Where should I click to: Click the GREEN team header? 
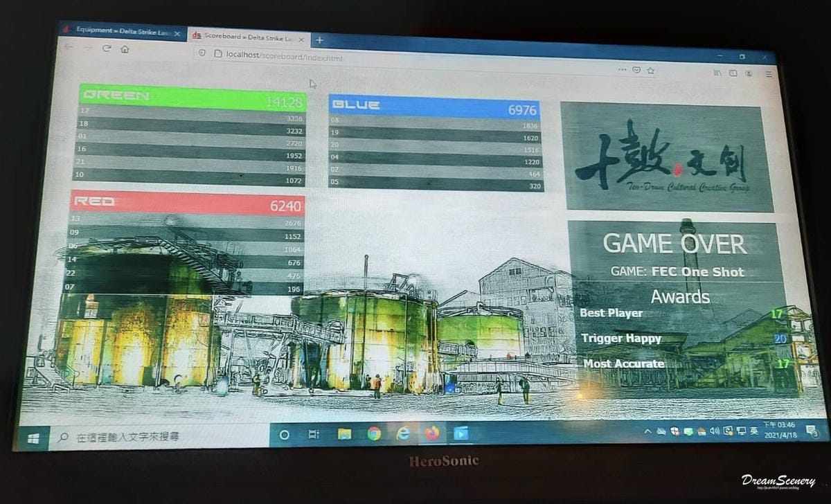(193, 99)
